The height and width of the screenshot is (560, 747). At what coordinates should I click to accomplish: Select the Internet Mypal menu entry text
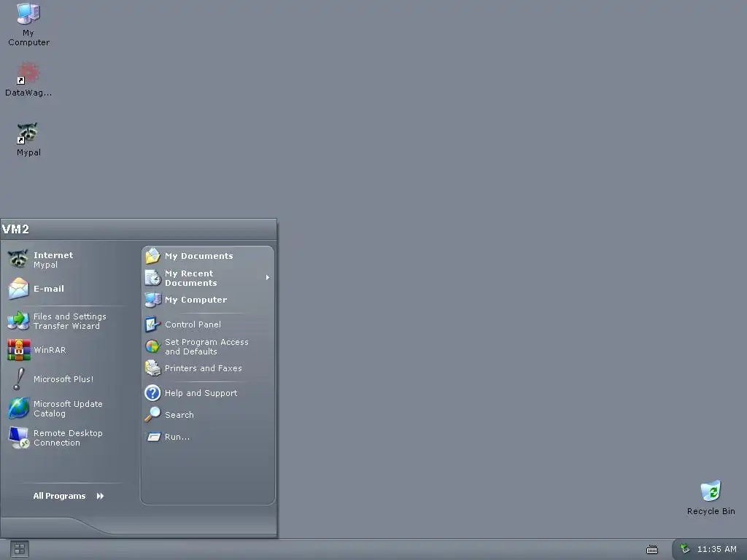tap(53, 260)
